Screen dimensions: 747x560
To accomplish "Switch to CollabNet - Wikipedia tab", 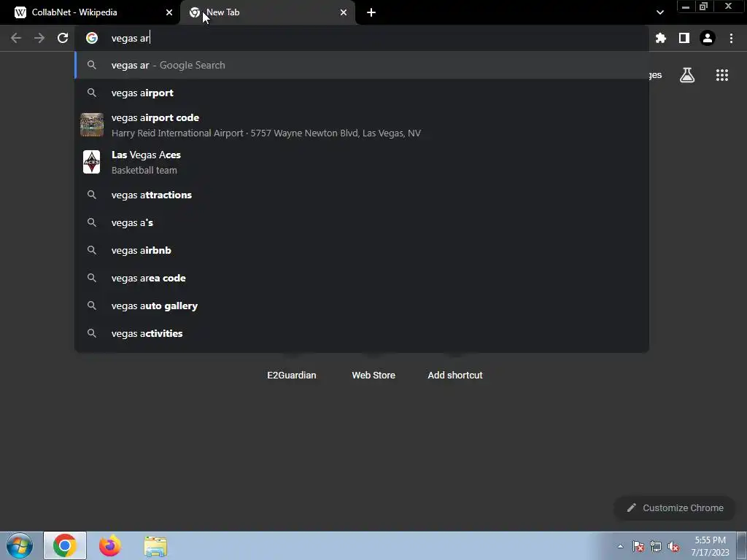I will (90, 12).
